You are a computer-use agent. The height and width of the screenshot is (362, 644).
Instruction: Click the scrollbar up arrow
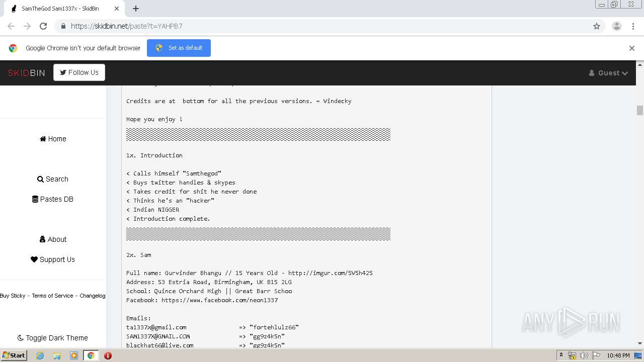(640, 65)
